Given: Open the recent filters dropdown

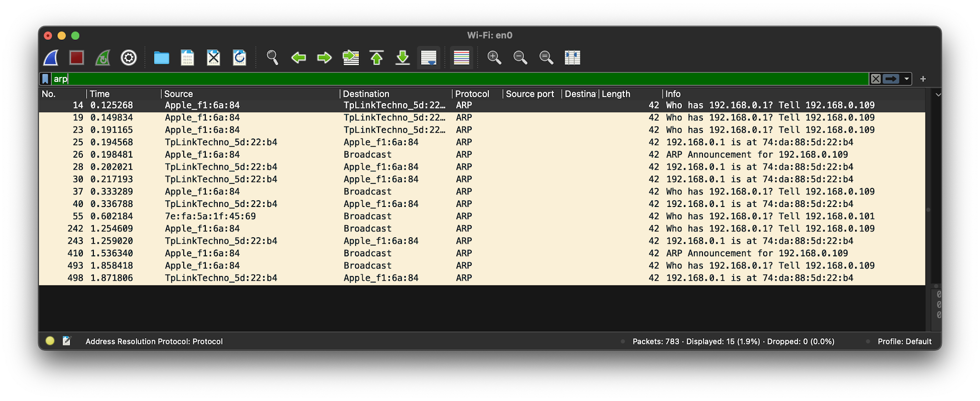Looking at the screenshot, I should coord(906,79).
